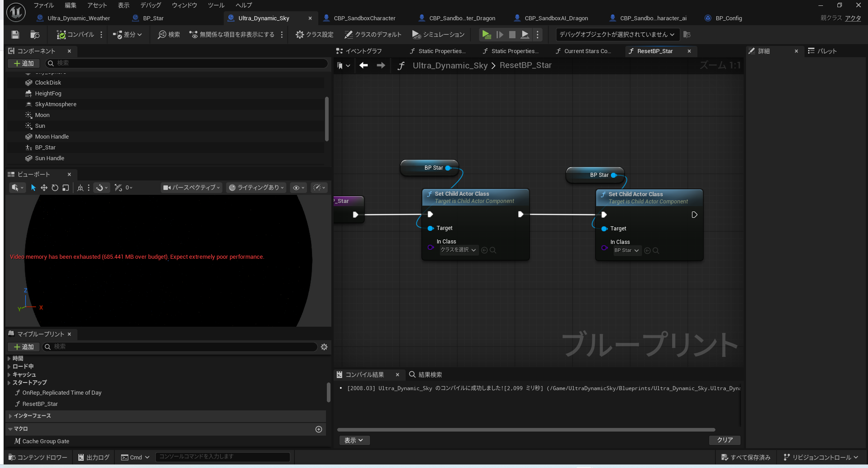Image resolution: width=868 pixels, height=468 pixels.
Task: Click the console command input field
Action: pos(222,457)
